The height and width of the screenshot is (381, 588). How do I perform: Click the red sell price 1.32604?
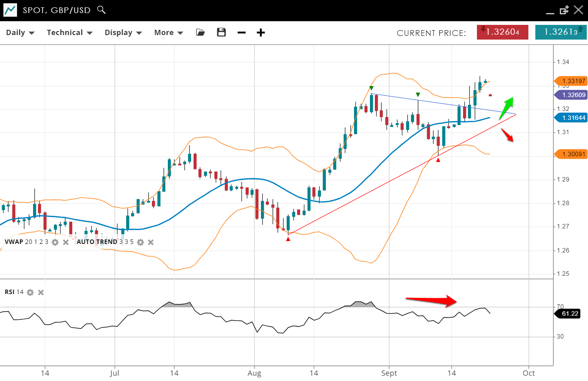[x=502, y=32]
